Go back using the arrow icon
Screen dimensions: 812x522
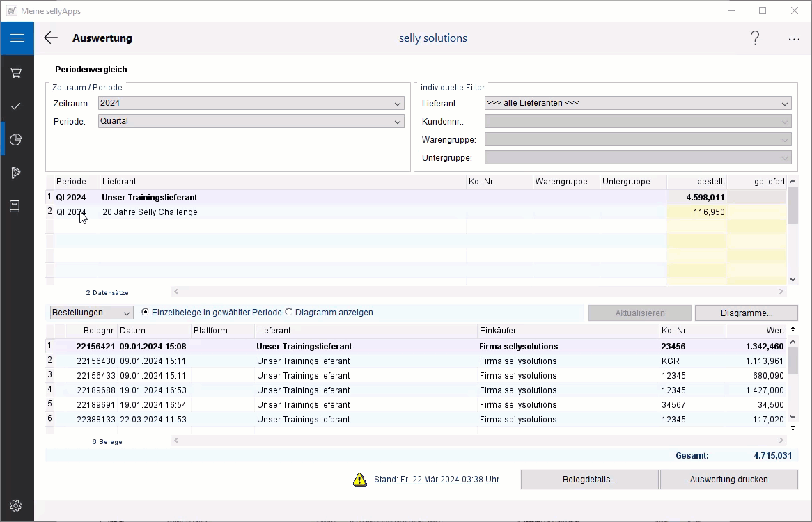click(51, 38)
